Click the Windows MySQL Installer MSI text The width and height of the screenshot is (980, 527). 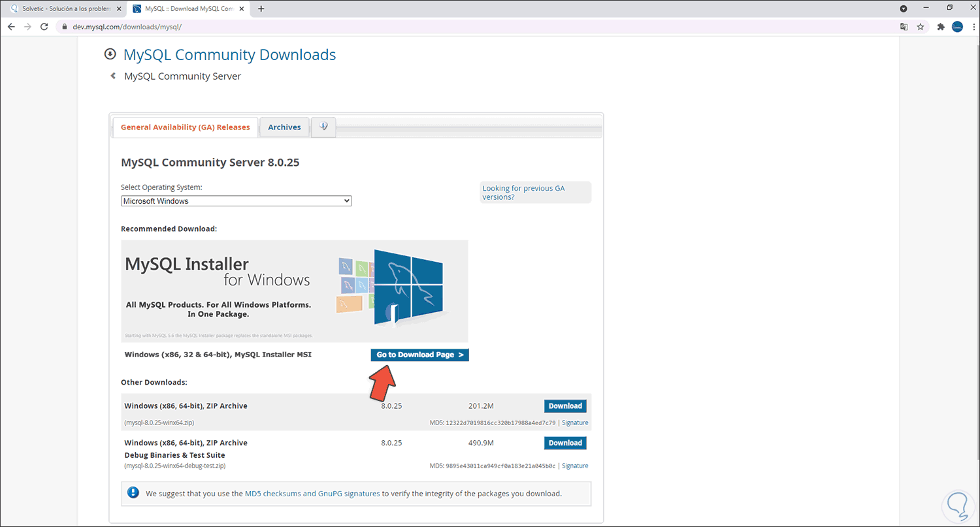tap(218, 355)
